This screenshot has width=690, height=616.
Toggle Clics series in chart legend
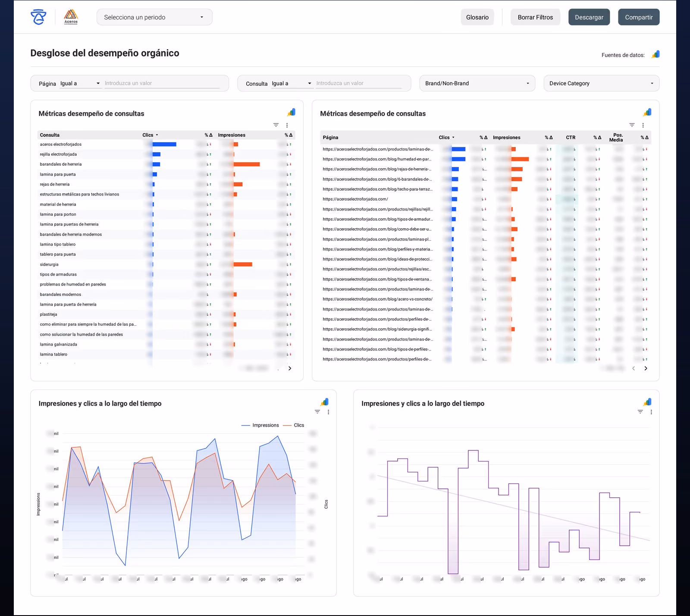[294, 425]
